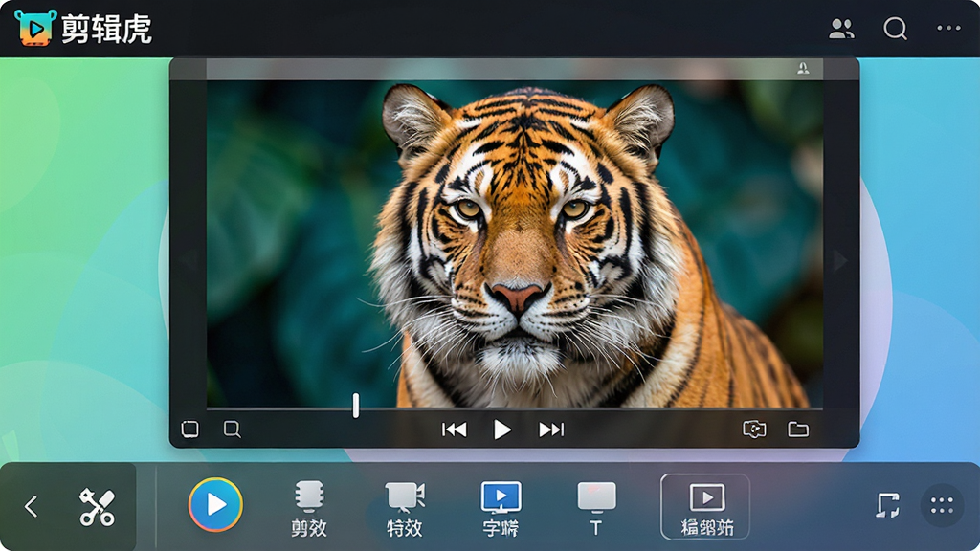Click the fullscreen square icon in player bar
This screenshot has width=980, height=551.
pos(190,430)
